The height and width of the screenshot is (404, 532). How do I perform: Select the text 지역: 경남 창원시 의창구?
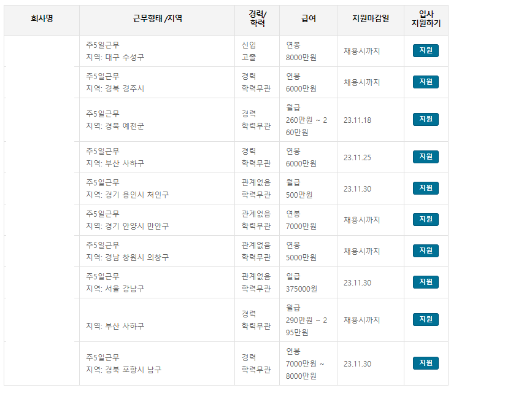pos(127,257)
